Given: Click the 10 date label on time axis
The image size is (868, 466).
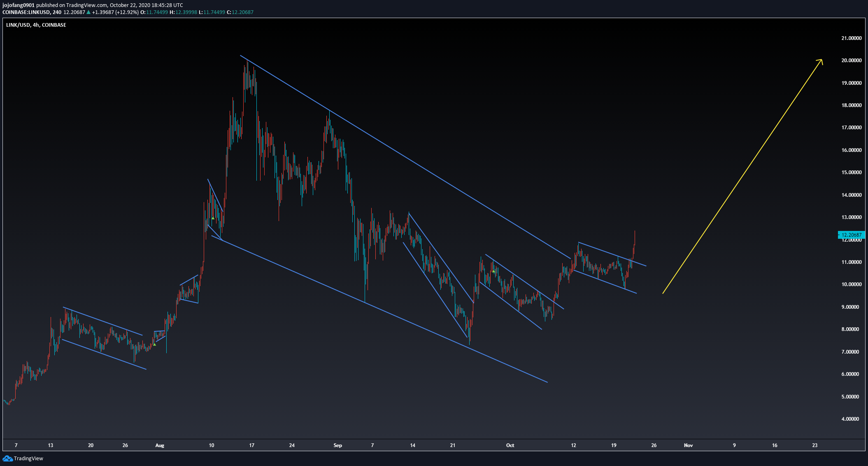Looking at the screenshot, I should 212,445.
